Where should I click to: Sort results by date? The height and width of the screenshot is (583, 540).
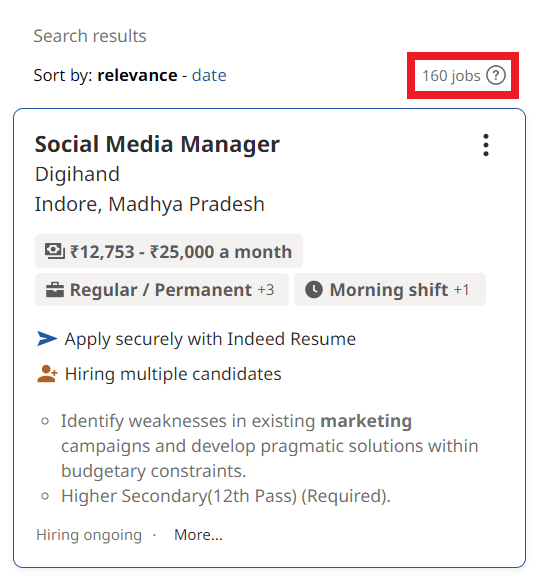click(209, 75)
